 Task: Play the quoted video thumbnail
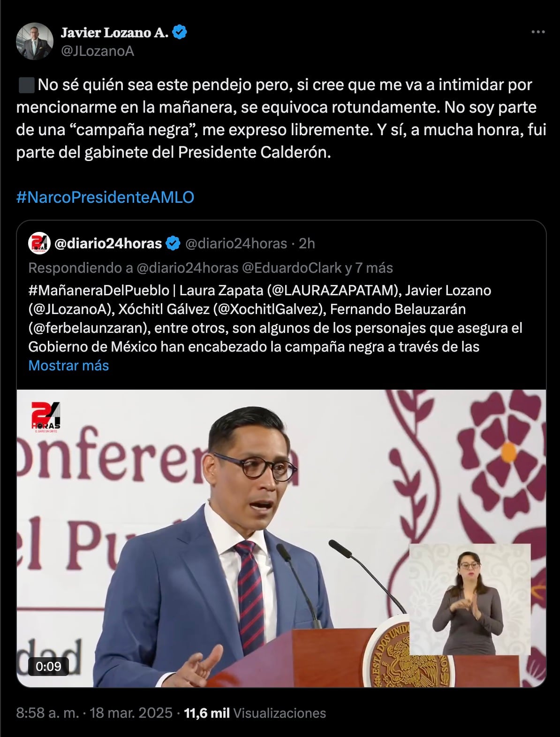pos(281,538)
